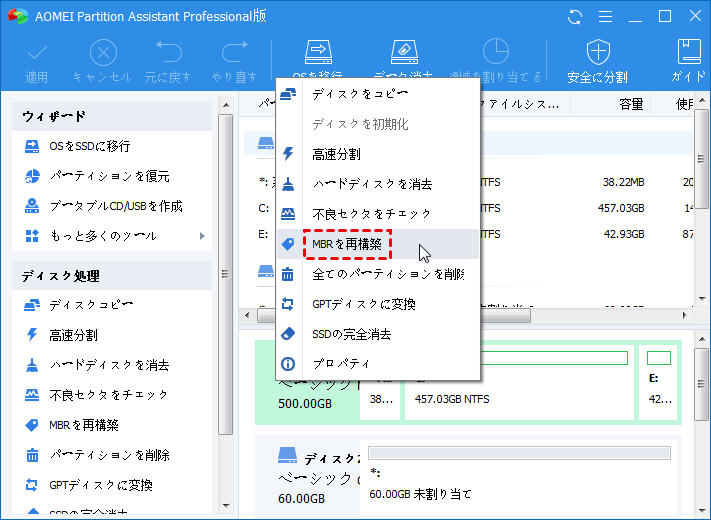Viewport: 711px width, 520px height.
Task: Select MBRを再構築 in context menu
Action: [378, 244]
